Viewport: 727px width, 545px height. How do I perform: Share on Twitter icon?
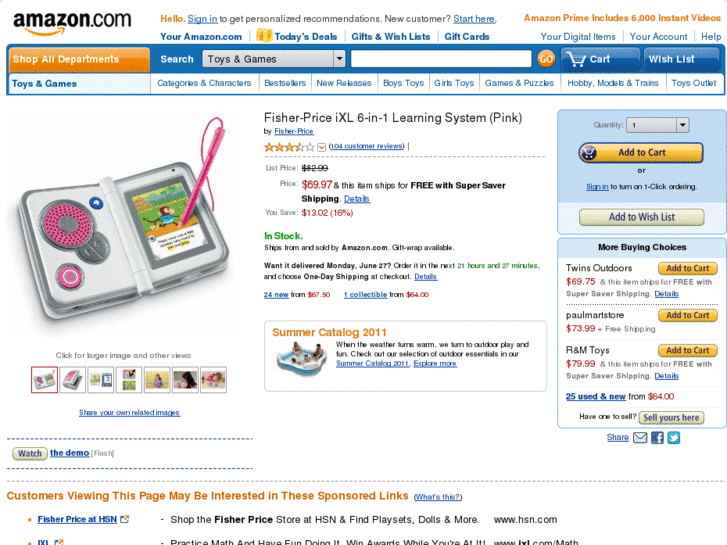pos(674,437)
